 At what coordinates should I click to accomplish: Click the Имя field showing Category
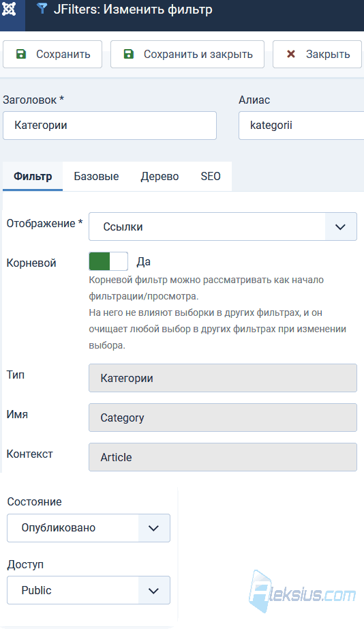[222, 418]
